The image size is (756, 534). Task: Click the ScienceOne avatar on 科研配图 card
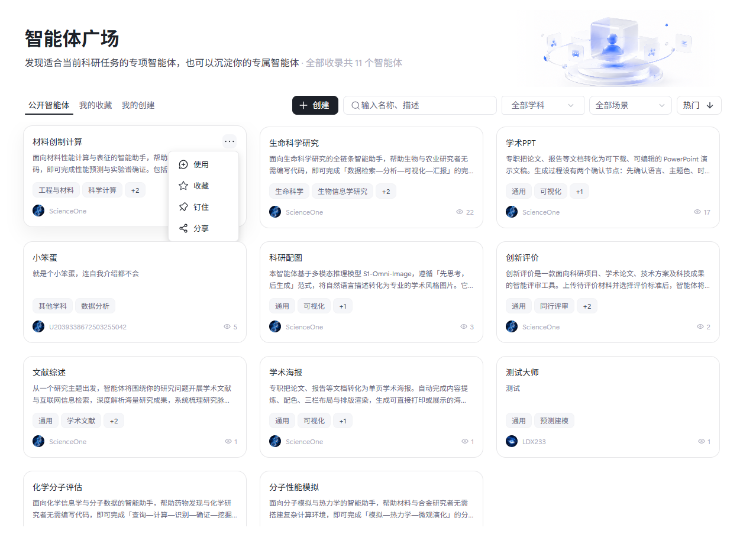click(275, 326)
